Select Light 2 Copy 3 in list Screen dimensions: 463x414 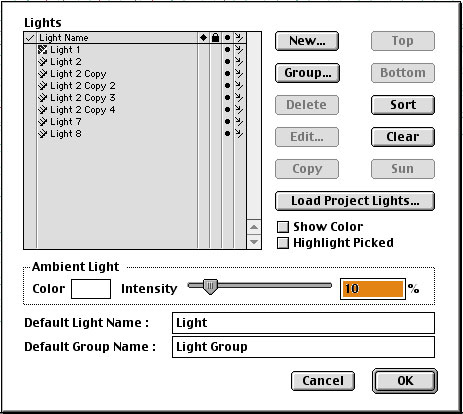point(83,98)
